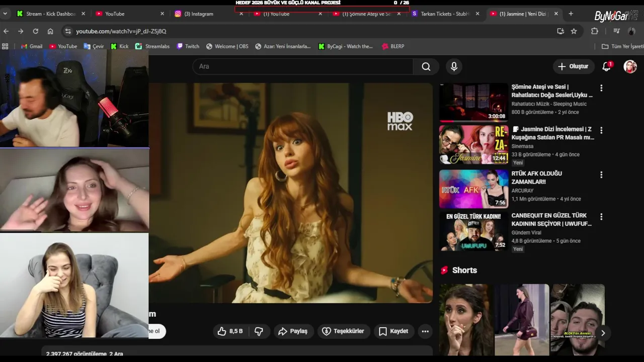Screen dimensions: 644x362
Task: Open Çevir bookmark
Action: (94, 46)
